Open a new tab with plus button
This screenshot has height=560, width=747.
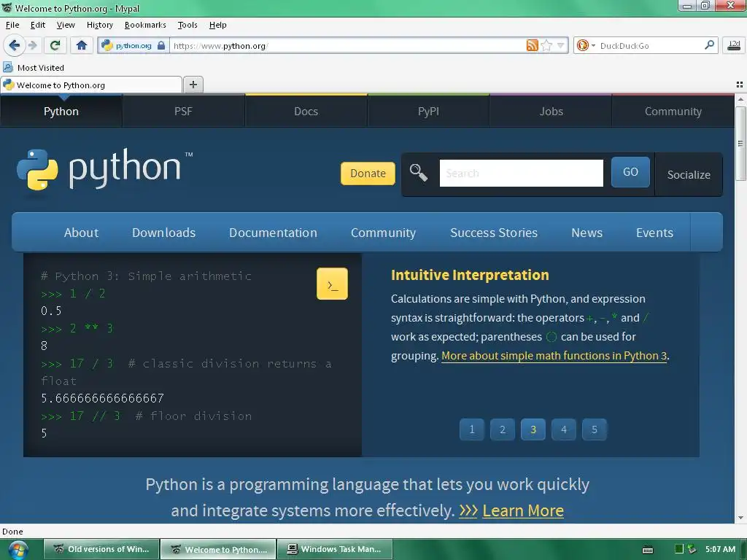193,85
